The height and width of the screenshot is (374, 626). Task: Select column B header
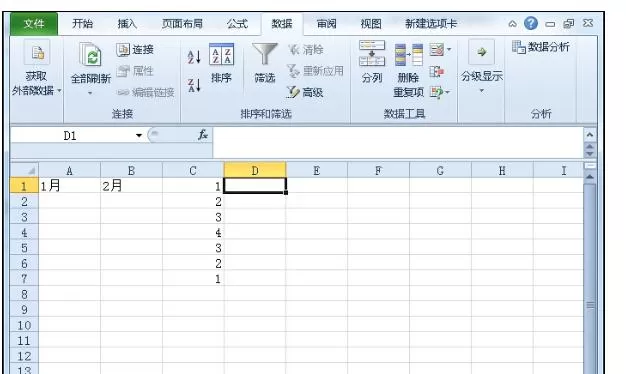[x=131, y=170]
